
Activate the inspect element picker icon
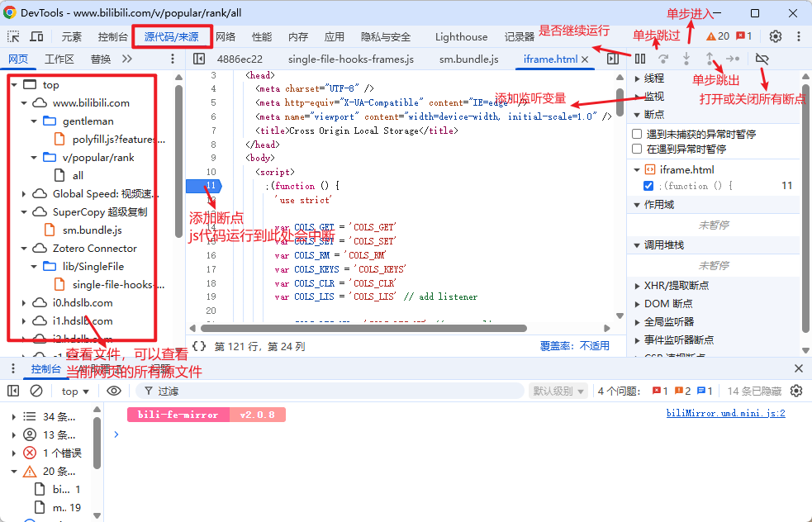pyautogui.click(x=13, y=36)
